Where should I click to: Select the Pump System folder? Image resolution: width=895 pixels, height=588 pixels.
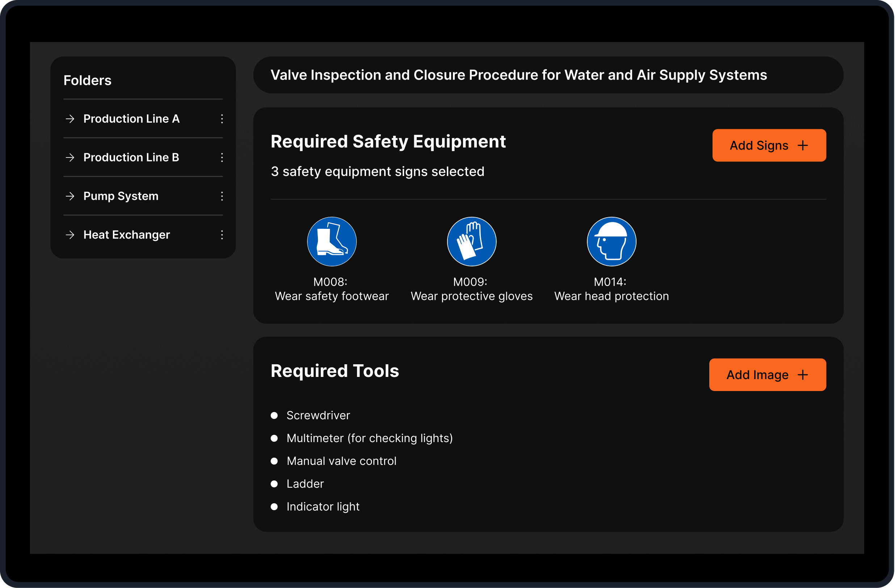click(121, 196)
